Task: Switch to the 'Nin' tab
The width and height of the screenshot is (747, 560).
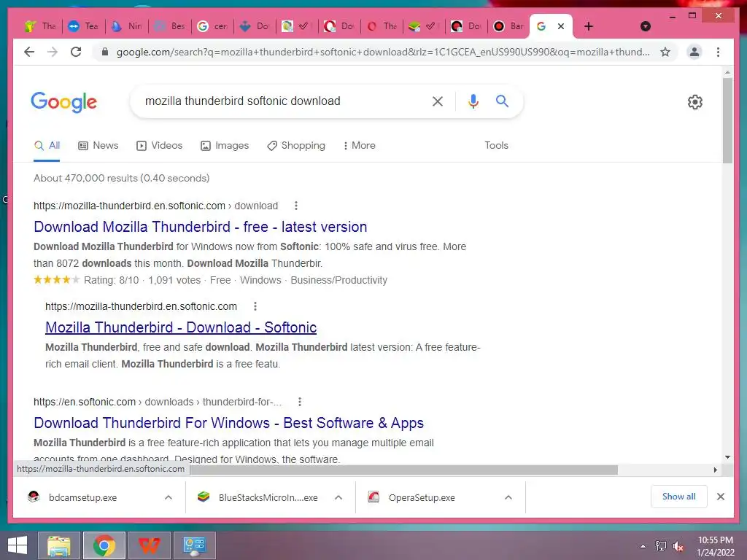Action: tap(127, 26)
